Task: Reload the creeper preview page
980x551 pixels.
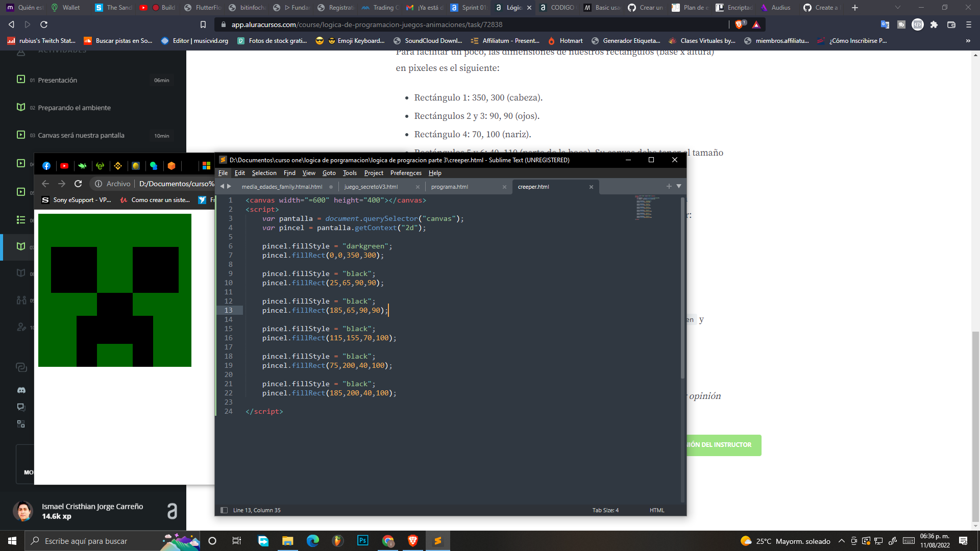Action: point(78,184)
